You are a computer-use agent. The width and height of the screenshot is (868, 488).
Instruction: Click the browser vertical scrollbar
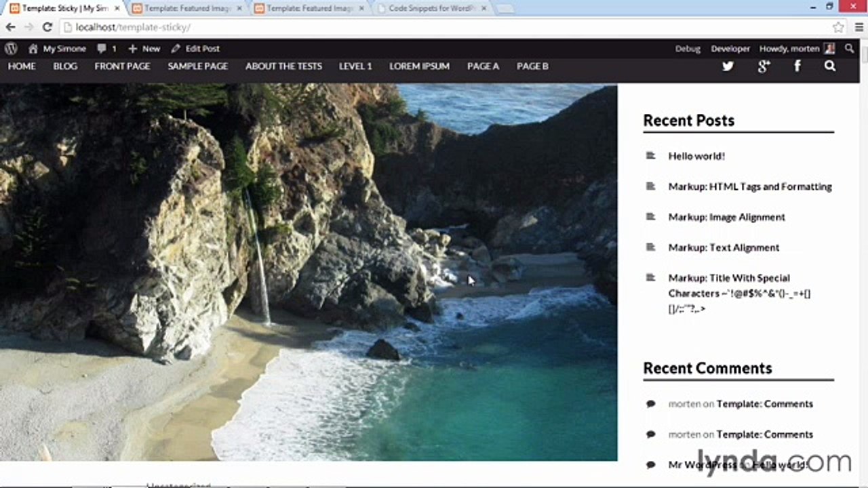pyautogui.click(x=863, y=263)
